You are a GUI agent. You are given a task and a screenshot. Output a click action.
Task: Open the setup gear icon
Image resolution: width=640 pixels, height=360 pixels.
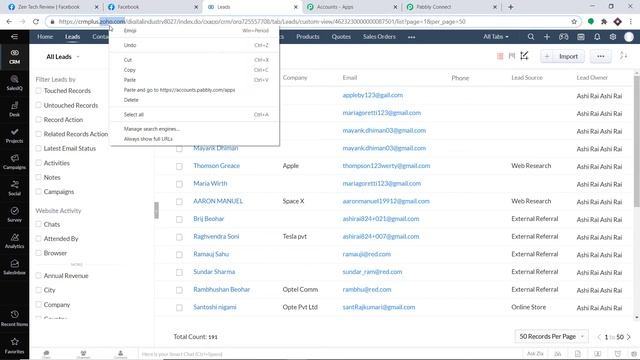tap(613, 37)
